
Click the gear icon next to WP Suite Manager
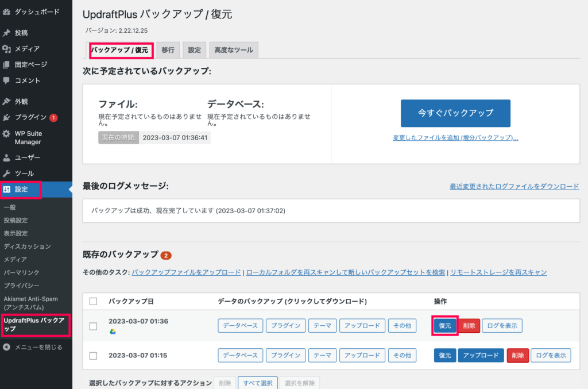tap(6, 133)
